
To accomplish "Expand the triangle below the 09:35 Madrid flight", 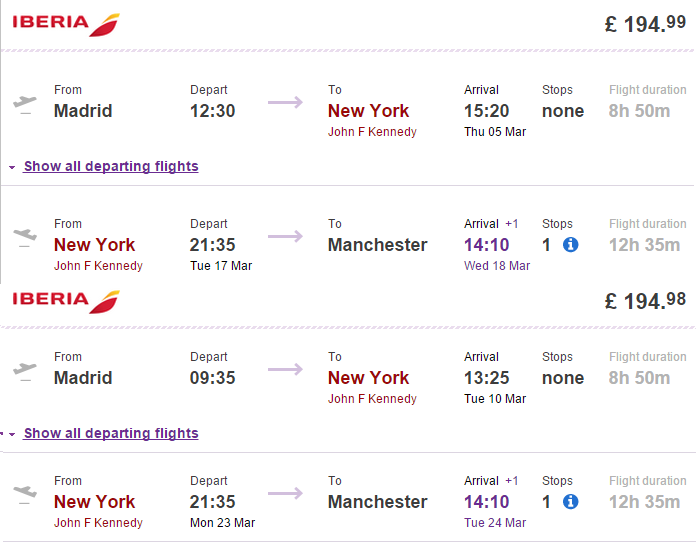I will tap(12, 435).
